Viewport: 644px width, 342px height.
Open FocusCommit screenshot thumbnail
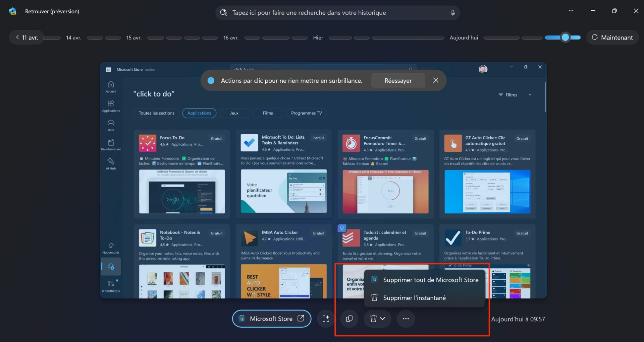pos(385,192)
